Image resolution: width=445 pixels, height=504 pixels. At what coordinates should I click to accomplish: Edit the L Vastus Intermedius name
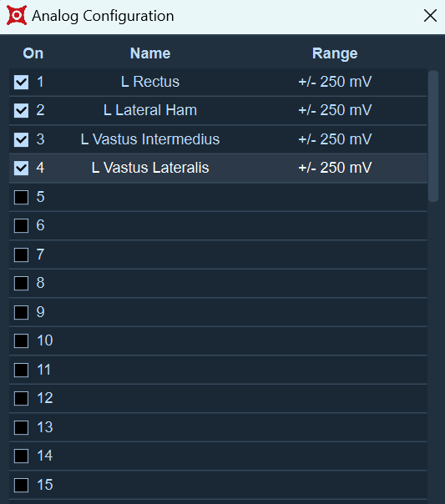pyautogui.click(x=150, y=139)
